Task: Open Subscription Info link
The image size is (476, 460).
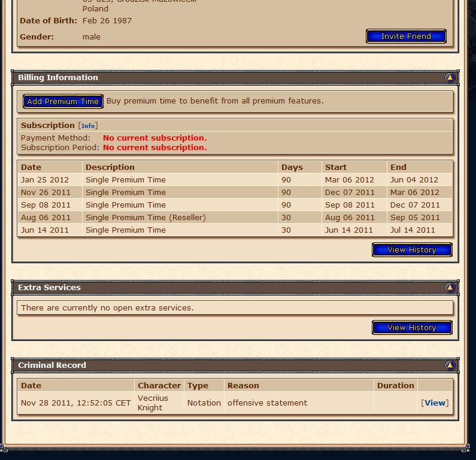Action: pos(88,126)
